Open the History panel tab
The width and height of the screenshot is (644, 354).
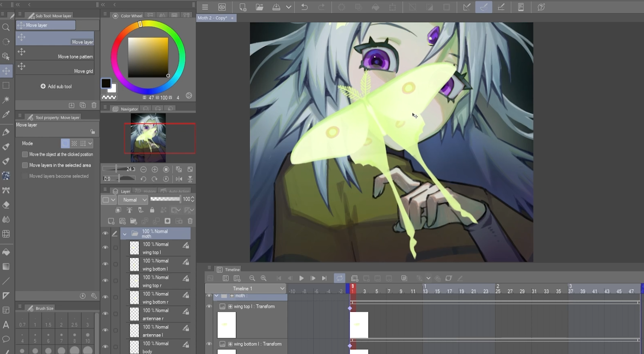pyautogui.click(x=146, y=191)
